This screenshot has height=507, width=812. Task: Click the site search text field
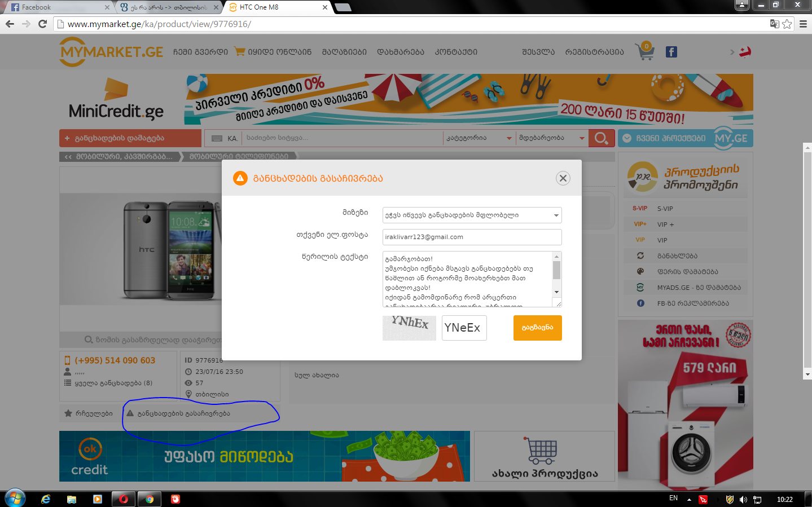(x=343, y=138)
